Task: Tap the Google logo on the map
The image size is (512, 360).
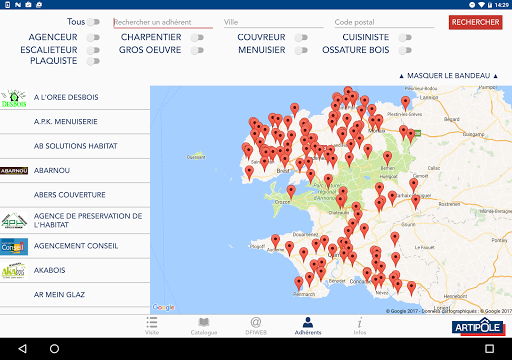Action: coord(163,307)
